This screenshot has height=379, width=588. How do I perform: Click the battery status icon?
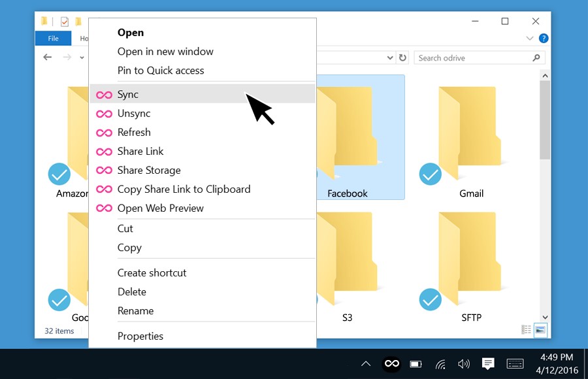pyautogui.click(x=416, y=364)
